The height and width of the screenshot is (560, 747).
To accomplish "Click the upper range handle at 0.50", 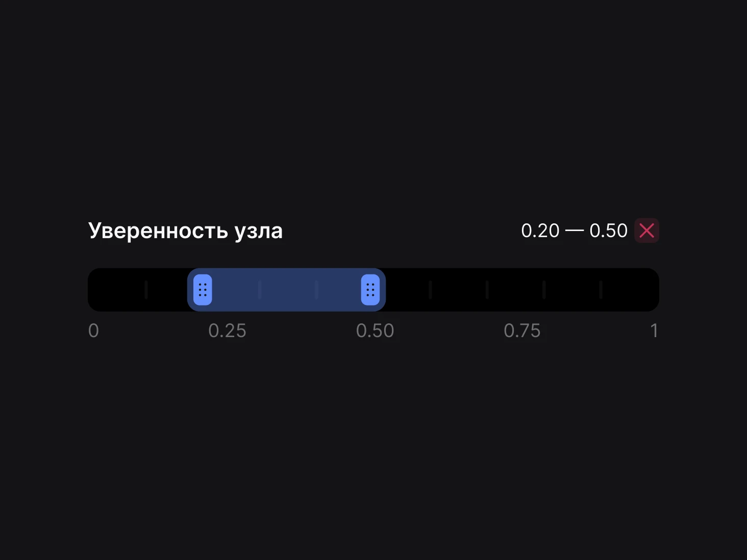I will click(370, 290).
